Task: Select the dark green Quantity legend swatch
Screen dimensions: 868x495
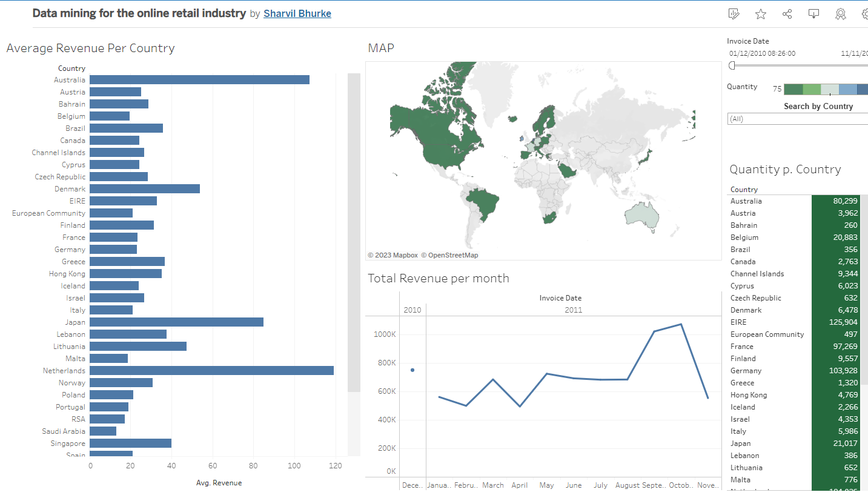Action: [793, 90]
